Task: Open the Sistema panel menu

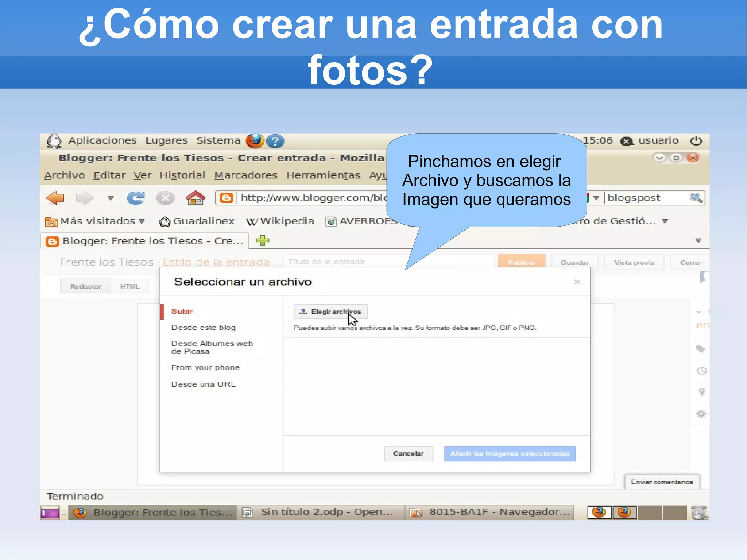Action: pos(218,140)
